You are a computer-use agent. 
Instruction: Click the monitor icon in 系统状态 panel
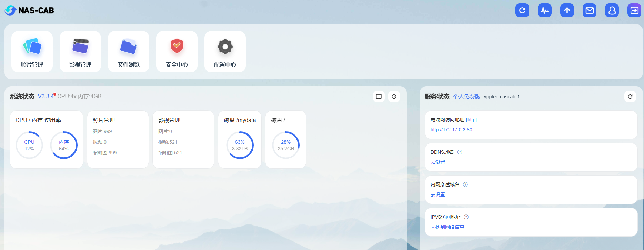[379, 97]
